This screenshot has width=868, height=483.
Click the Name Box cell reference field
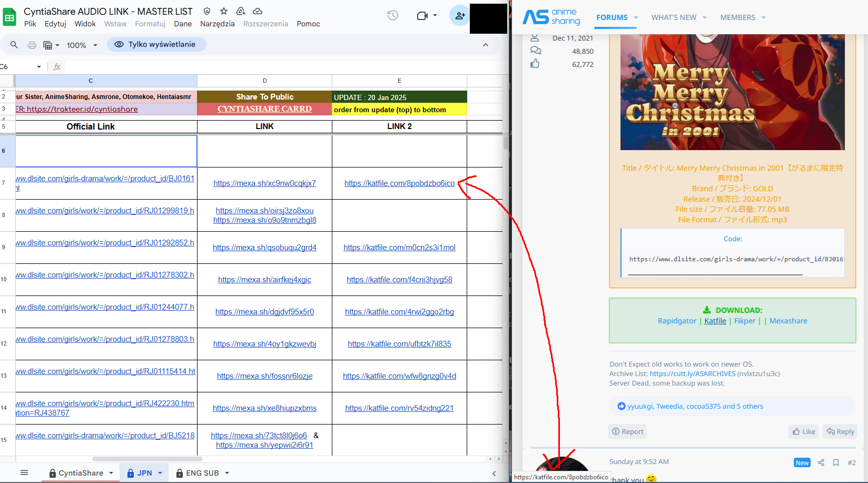point(18,67)
